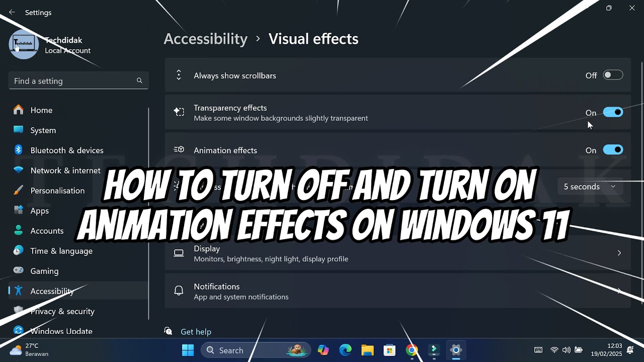
Task: Select Apps in the sidebar
Action: pos(78,210)
